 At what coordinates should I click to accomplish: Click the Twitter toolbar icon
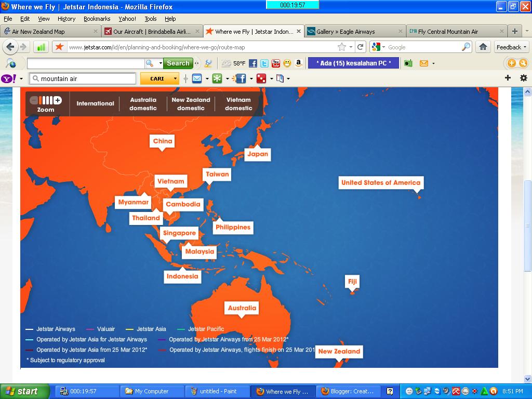pyautogui.click(x=264, y=63)
